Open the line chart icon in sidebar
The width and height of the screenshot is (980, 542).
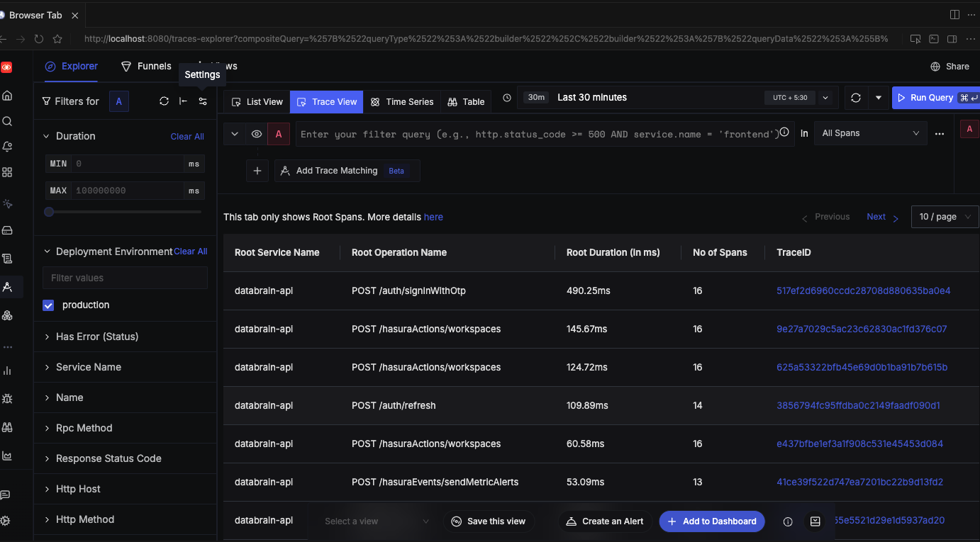point(7,456)
